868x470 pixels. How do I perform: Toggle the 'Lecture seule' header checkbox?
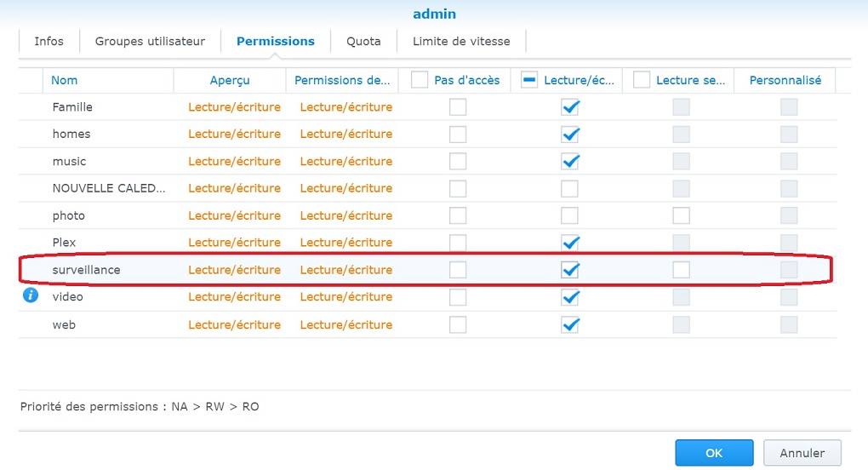click(x=642, y=80)
